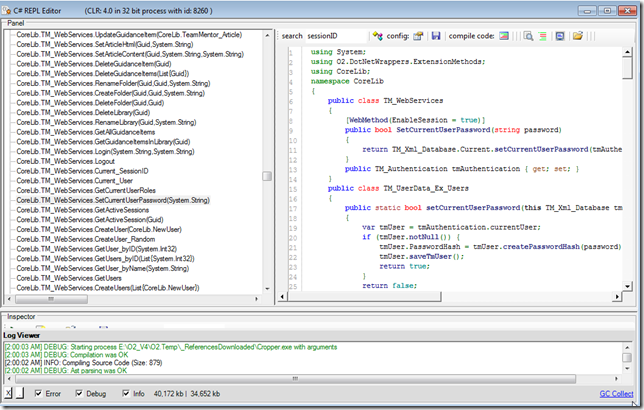Click the colored molecule icon beside the search box
Screen dimensions: 644x410
pyautogui.click(x=377, y=36)
